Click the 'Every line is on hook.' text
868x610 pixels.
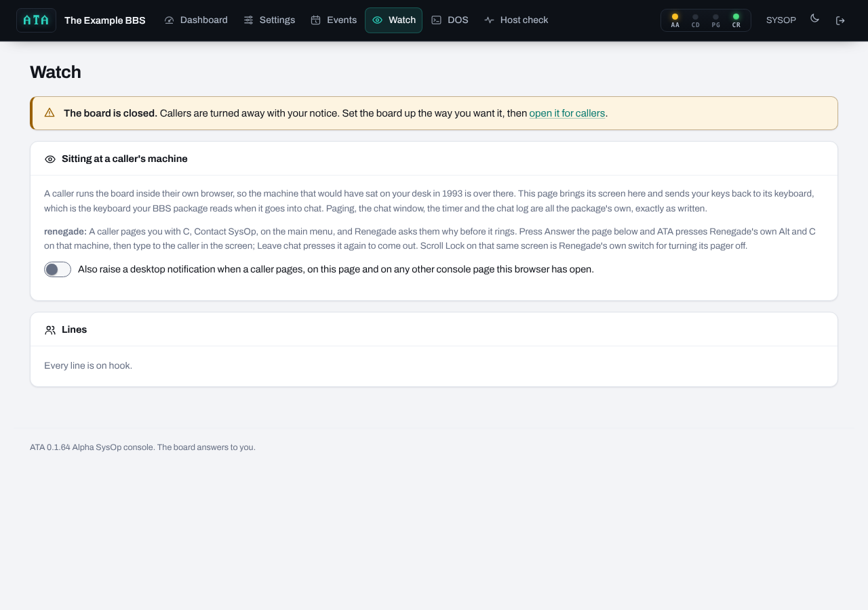(88, 365)
